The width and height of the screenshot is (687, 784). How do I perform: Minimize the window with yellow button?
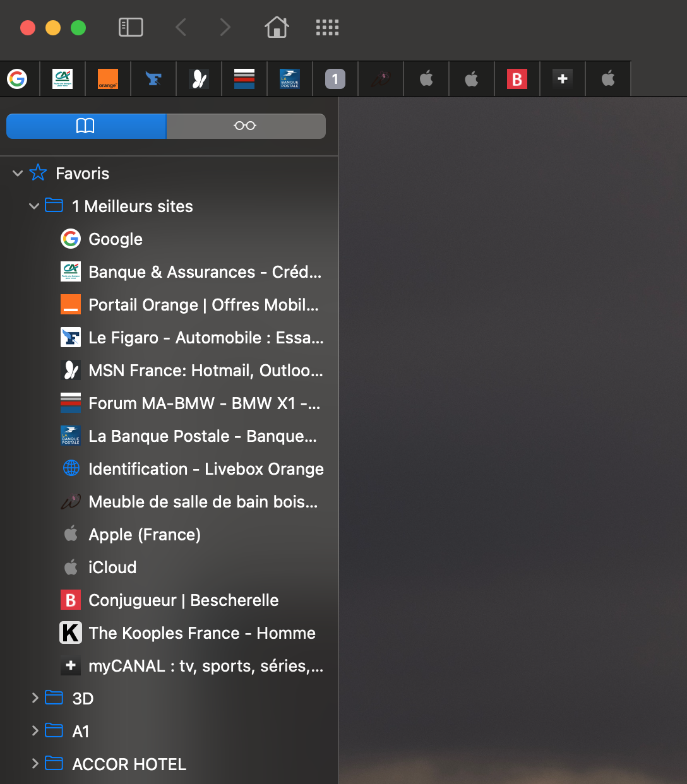[x=53, y=28]
